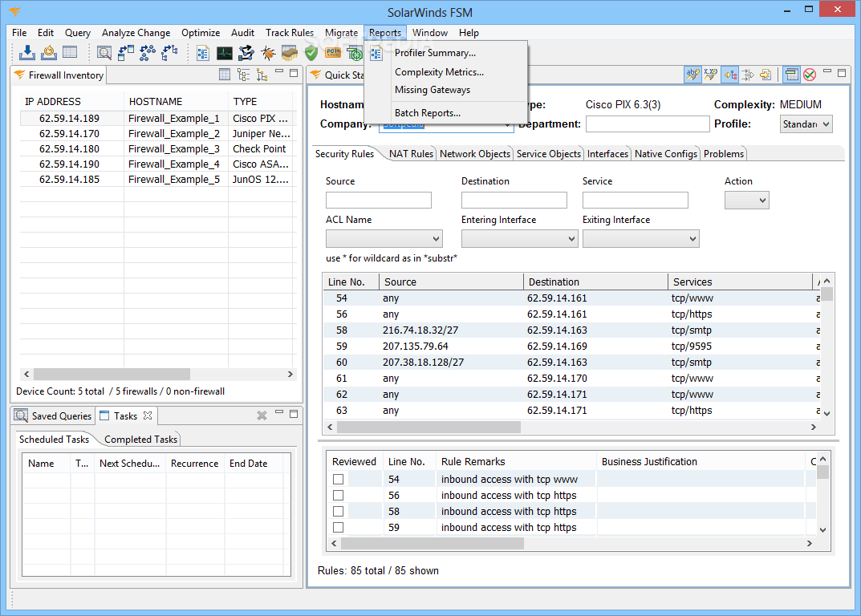Click the X.X highlighter icon
This screenshot has height=616, width=861.
(711, 74)
